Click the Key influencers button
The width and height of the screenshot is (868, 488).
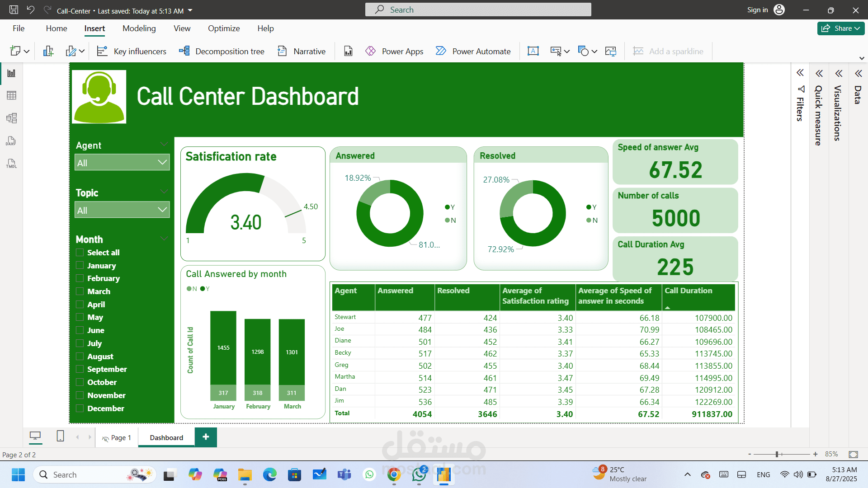[x=131, y=51]
